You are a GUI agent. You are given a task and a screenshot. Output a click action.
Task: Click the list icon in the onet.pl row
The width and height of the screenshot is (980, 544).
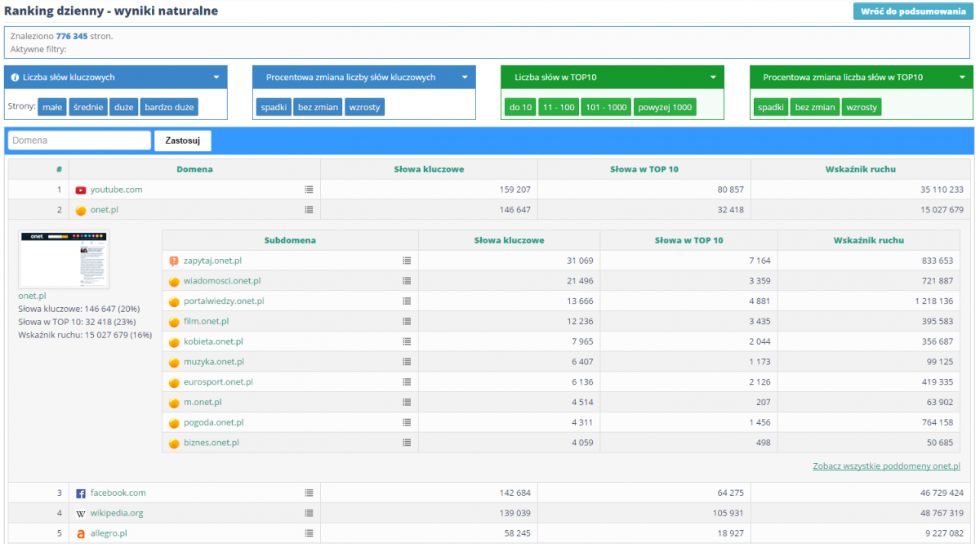309,210
